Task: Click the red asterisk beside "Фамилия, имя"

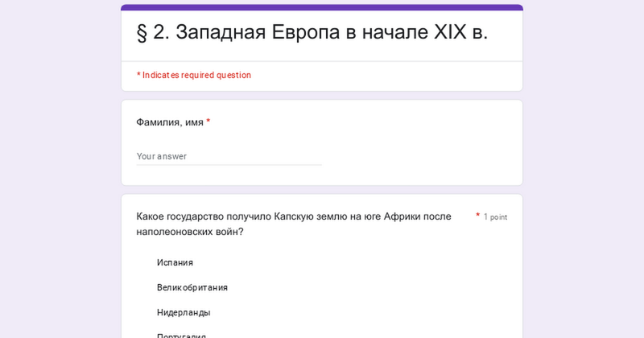Action: (x=208, y=122)
